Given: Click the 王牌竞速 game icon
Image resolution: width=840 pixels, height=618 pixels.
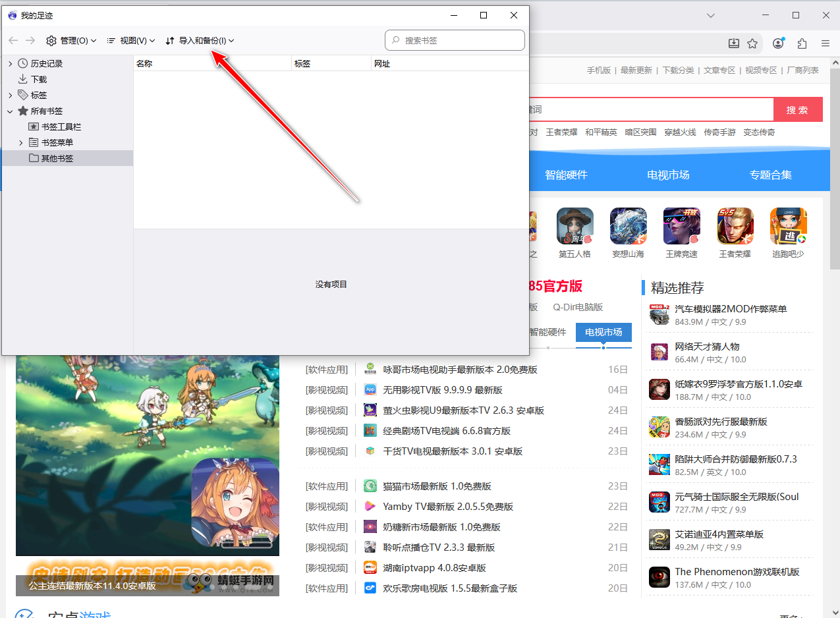Looking at the screenshot, I should [x=682, y=227].
